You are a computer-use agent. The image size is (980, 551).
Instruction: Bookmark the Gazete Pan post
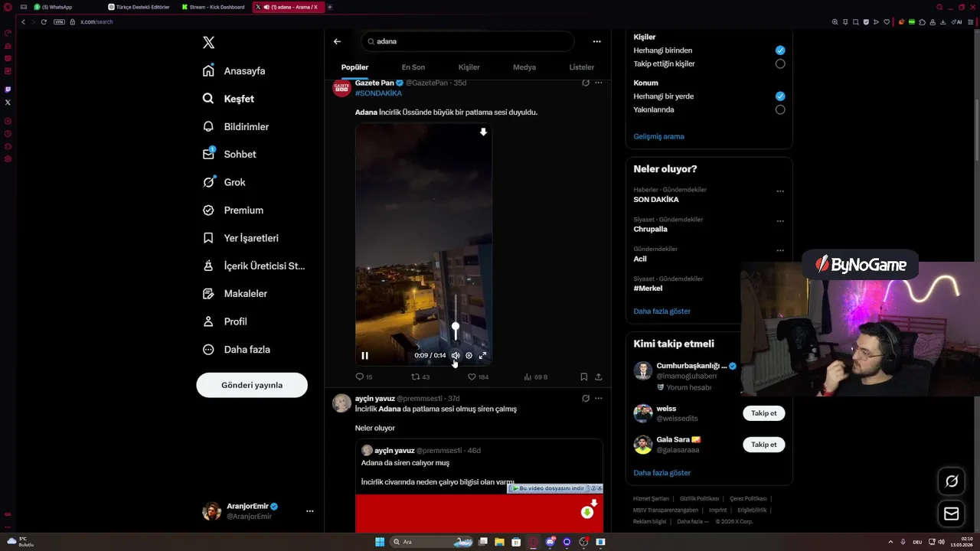click(583, 377)
